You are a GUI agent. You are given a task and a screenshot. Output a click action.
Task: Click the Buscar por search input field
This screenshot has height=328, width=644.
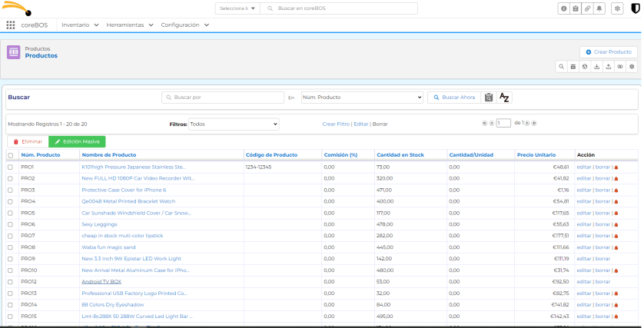(x=223, y=98)
